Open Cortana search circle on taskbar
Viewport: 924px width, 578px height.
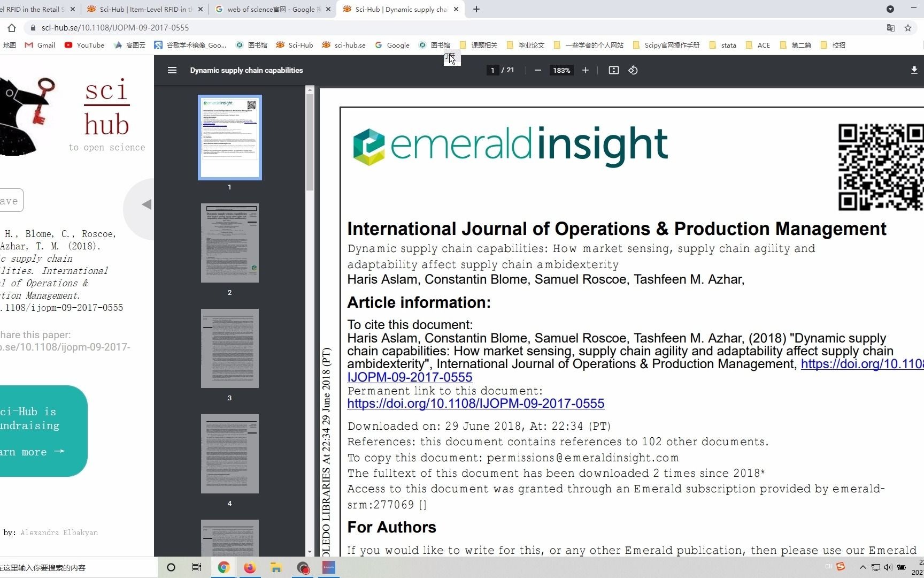(x=171, y=567)
